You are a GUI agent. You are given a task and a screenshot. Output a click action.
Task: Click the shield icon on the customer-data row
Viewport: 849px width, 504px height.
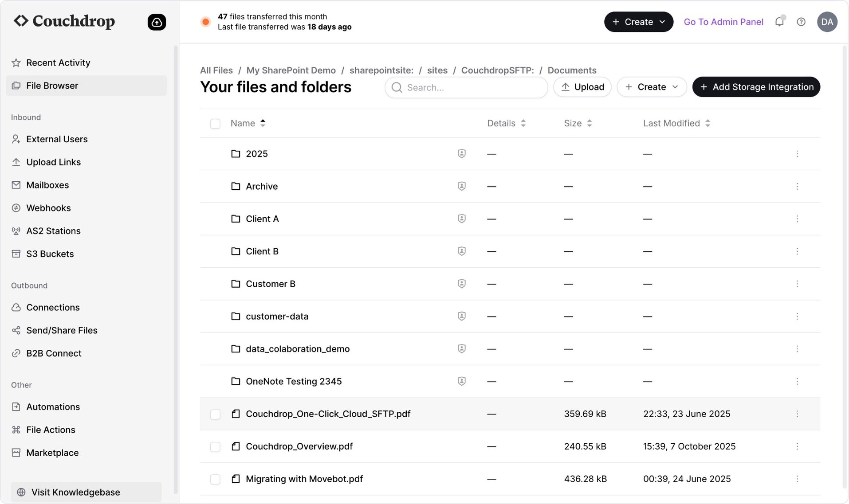(x=462, y=316)
